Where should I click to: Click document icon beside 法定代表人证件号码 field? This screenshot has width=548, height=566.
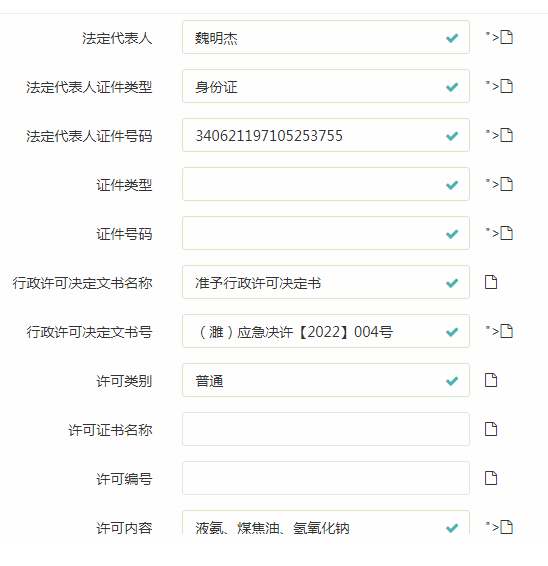(507, 135)
